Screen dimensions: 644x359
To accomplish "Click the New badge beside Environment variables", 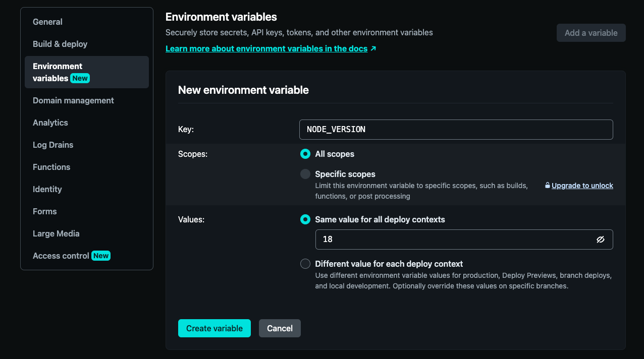I will click(80, 79).
